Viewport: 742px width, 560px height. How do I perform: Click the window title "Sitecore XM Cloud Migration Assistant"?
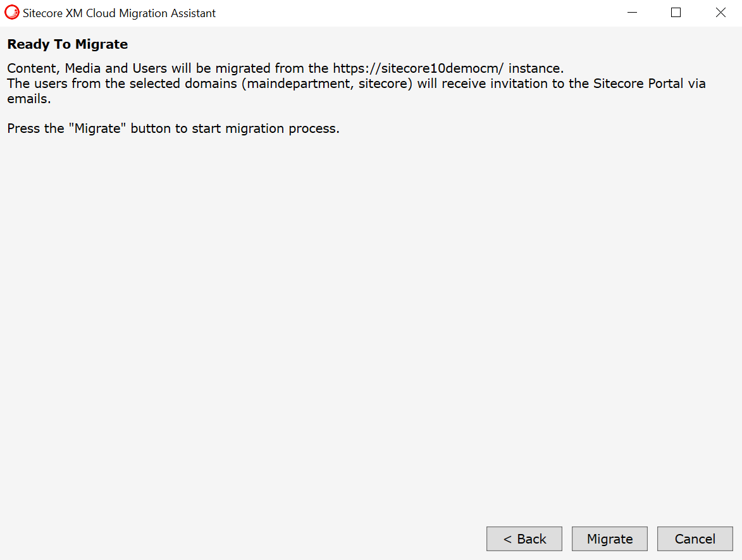click(119, 13)
